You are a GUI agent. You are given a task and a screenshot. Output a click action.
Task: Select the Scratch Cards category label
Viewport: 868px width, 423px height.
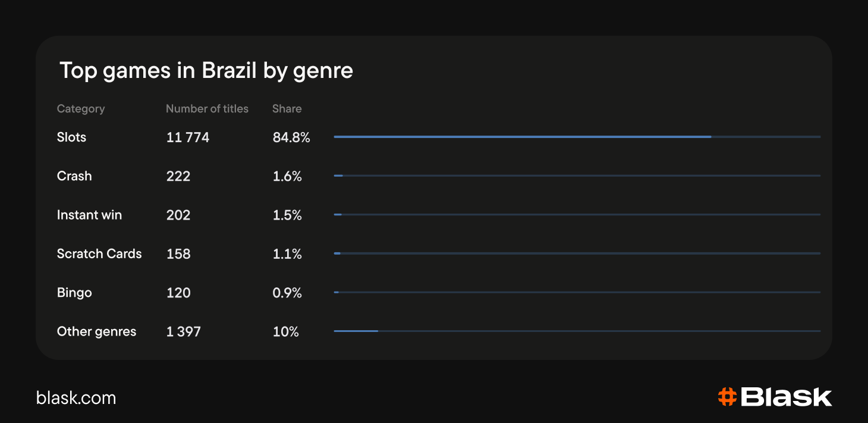coord(99,254)
